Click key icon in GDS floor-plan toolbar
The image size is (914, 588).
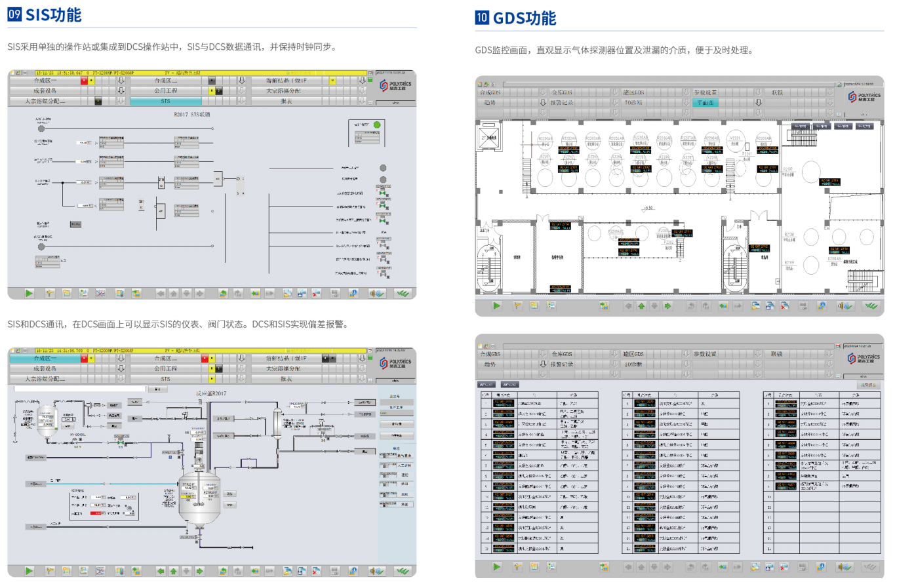pyautogui.click(x=517, y=305)
